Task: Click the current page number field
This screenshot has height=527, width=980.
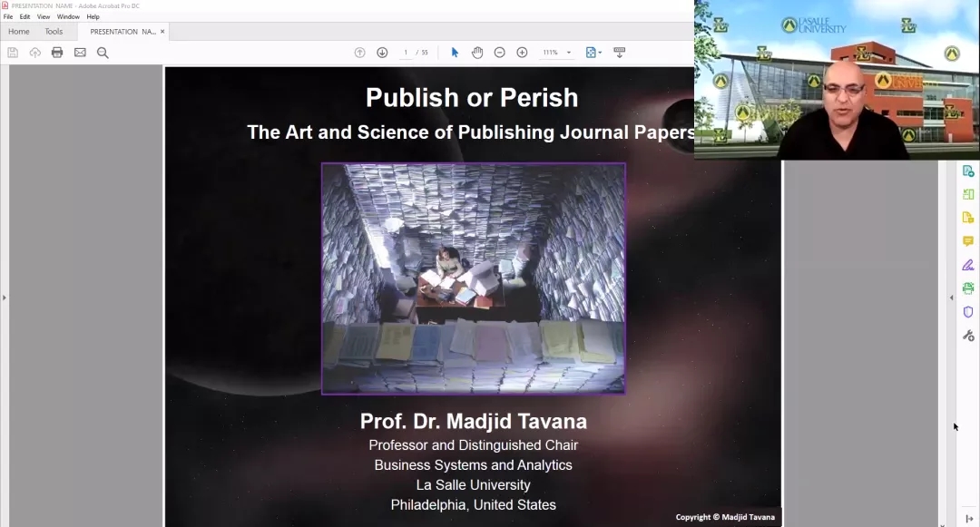Action: click(406, 53)
